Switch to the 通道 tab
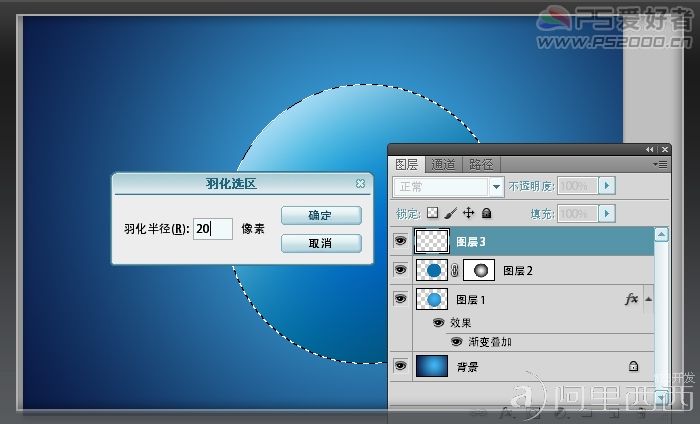This screenshot has height=424, width=700. click(x=443, y=165)
